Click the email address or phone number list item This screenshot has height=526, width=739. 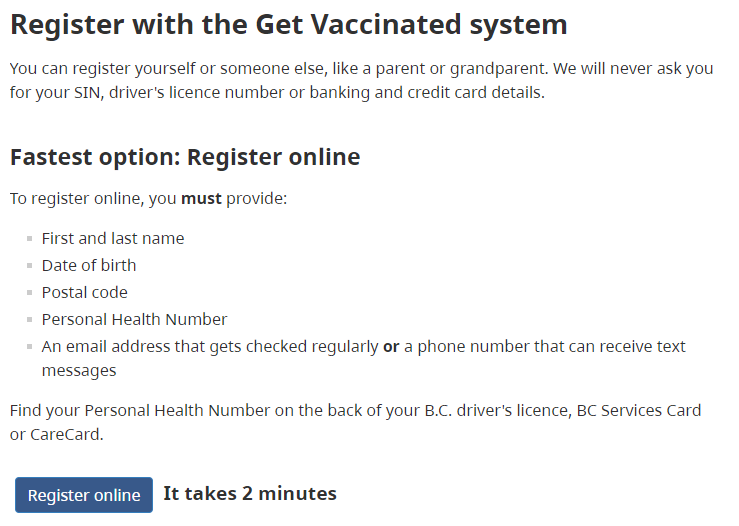pos(363,358)
